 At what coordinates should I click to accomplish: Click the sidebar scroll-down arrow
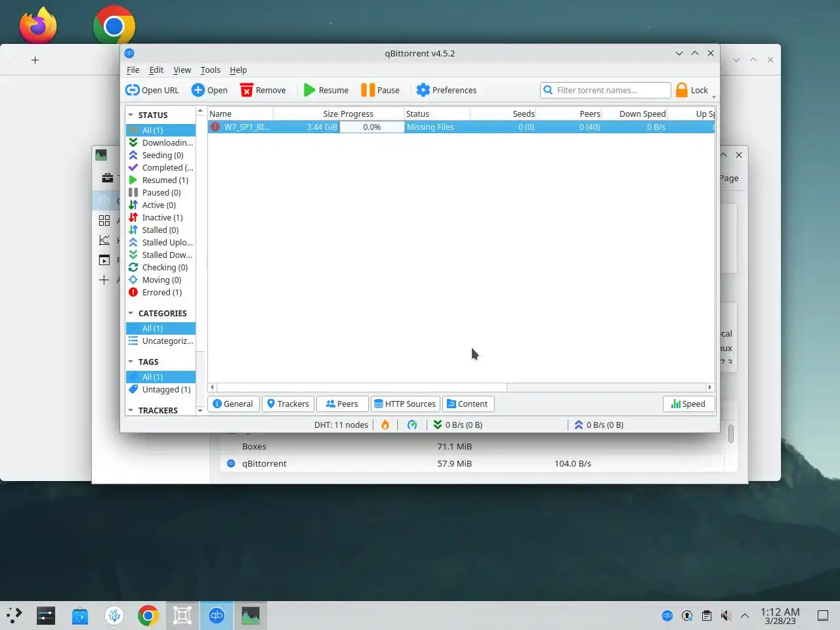(200, 410)
